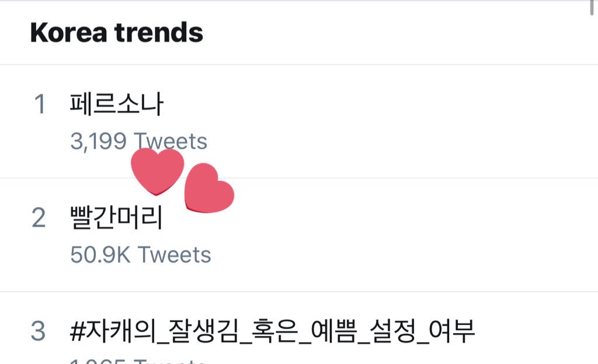
Task: Click the left pink heart sticker
Action: coord(157,170)
